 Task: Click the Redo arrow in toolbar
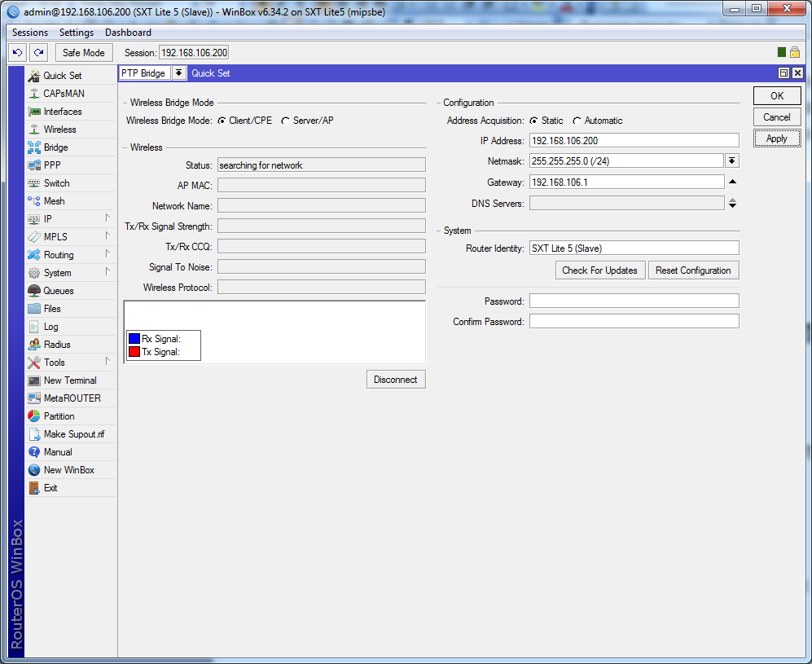coord(38,53)
